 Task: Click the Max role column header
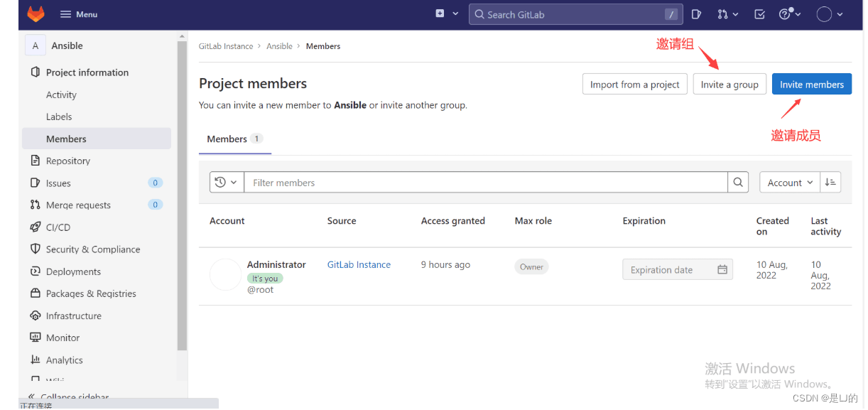pos(533,221)
